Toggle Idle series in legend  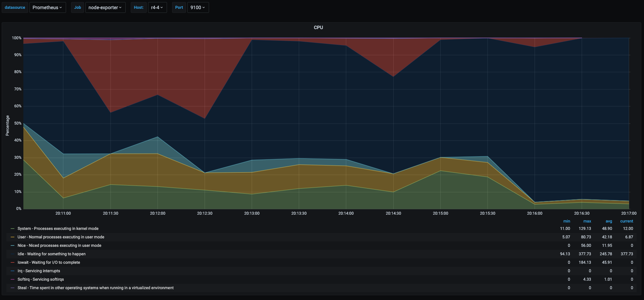[51, 254]
